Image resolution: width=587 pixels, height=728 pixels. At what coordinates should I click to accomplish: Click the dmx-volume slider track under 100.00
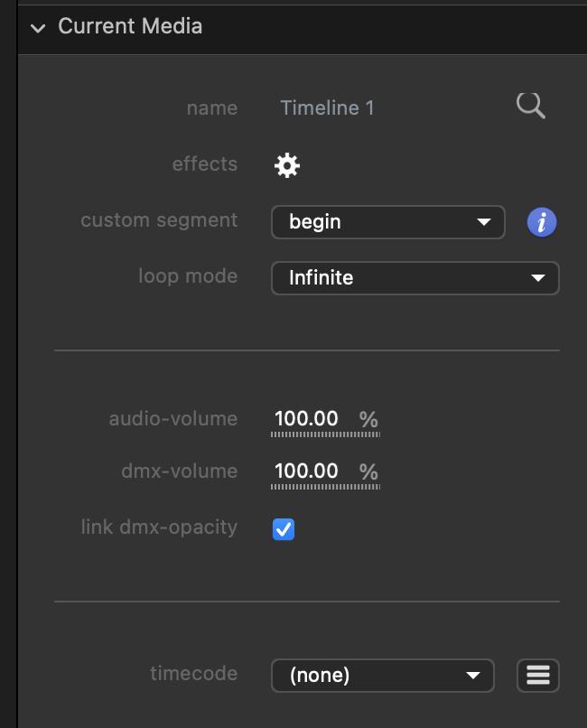point(325,487)
